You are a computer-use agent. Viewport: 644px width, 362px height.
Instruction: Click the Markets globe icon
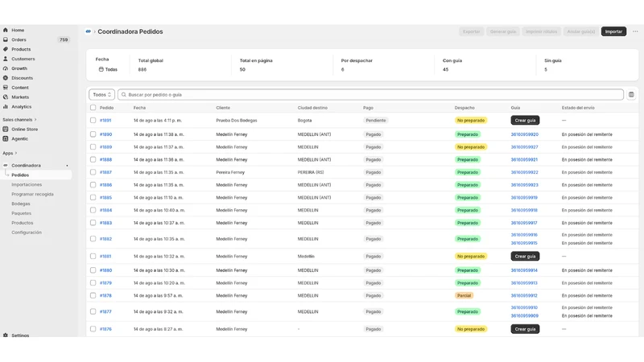click(6, 97)
